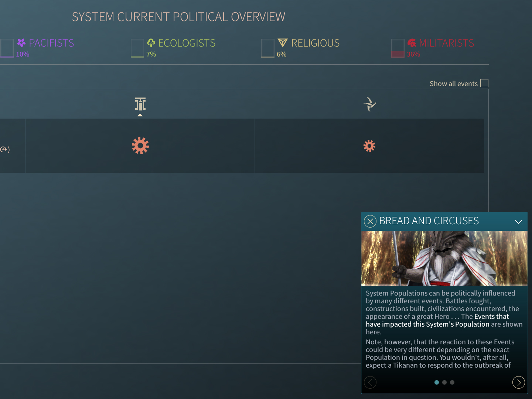Click the Militarists helmet icon
532x399 pixels.
412,43
